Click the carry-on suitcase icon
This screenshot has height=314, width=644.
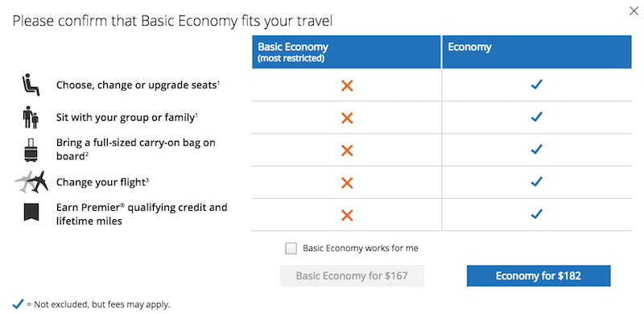(31, 150)
